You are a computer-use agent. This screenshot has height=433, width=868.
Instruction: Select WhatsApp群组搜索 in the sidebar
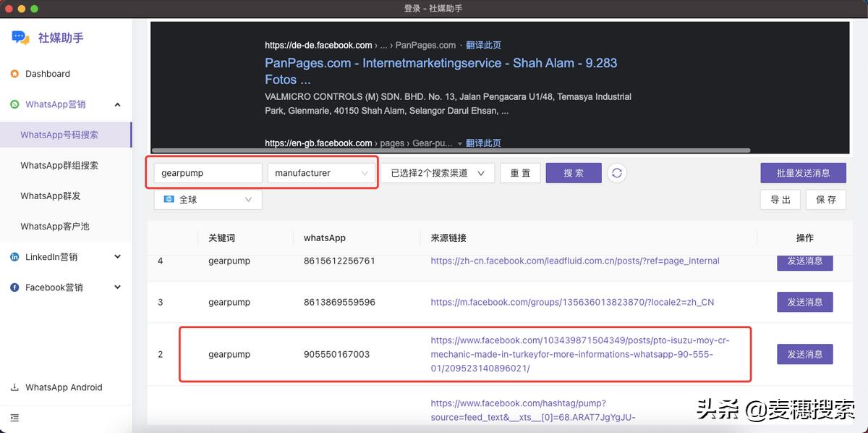tap(59, 165)
